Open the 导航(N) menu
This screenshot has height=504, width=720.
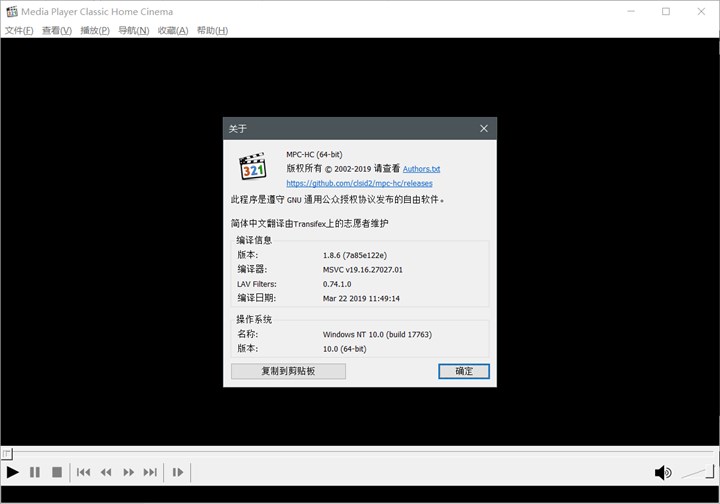[134, 30]
